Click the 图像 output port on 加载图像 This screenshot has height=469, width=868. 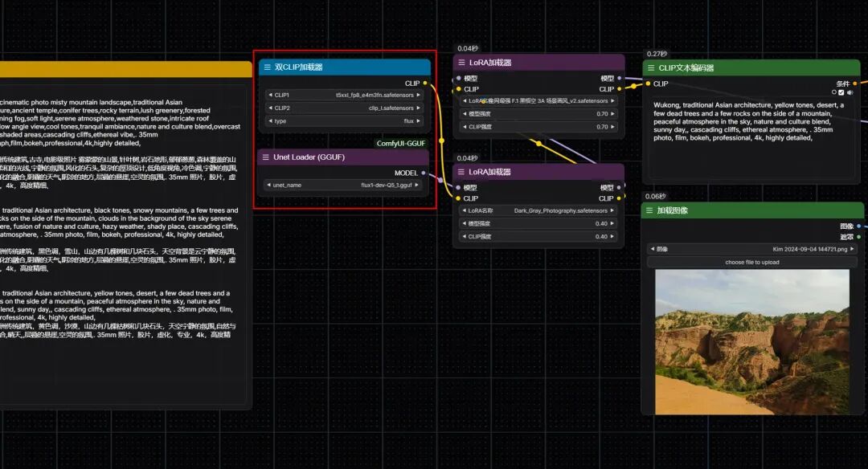click(858, 226)
